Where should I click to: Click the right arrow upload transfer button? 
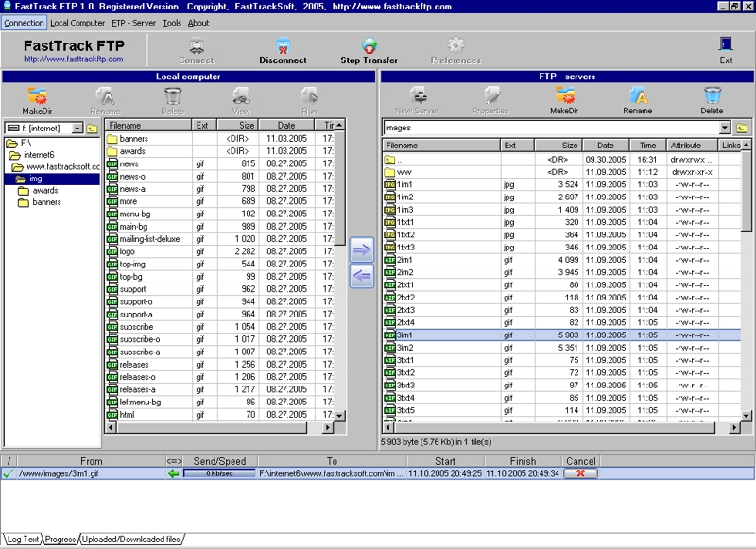click(362, 249)
